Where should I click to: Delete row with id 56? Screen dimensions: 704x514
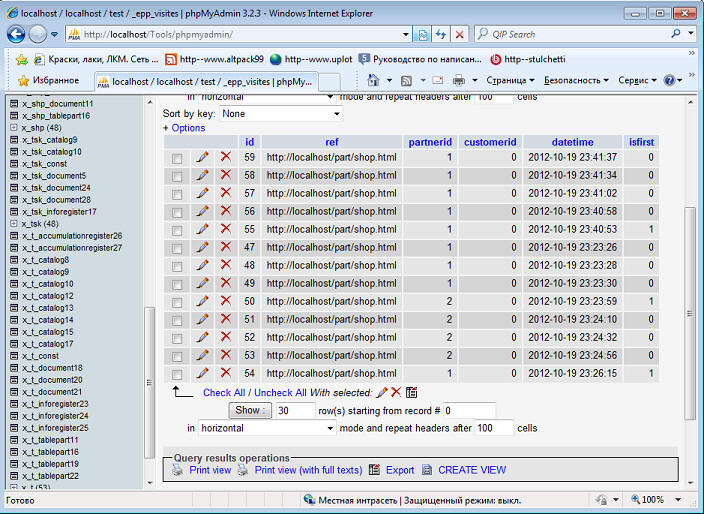[x=226, y=211]
